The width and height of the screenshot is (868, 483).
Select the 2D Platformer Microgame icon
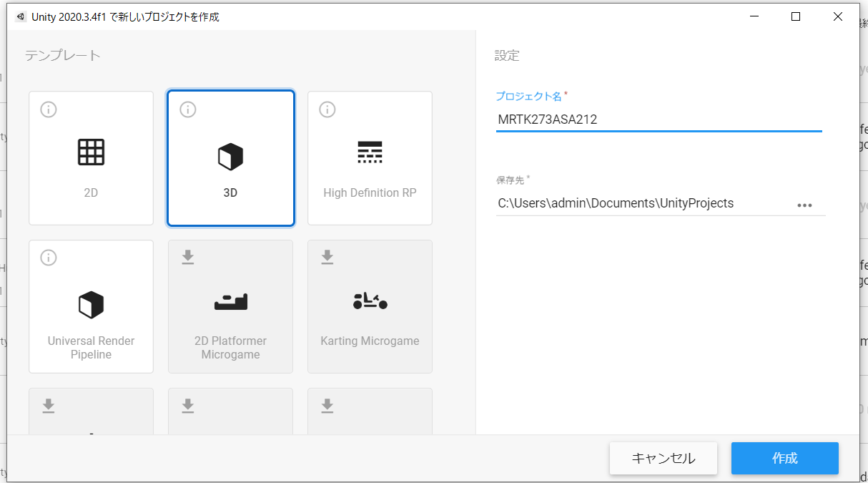click(x=230, y=302)
